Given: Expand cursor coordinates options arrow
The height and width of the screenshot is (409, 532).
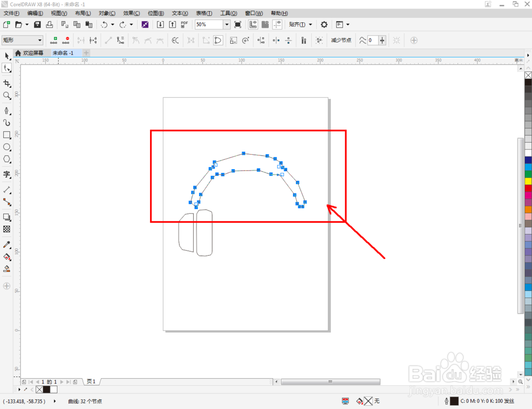Looking at the screenshot, I should [55, 401].
